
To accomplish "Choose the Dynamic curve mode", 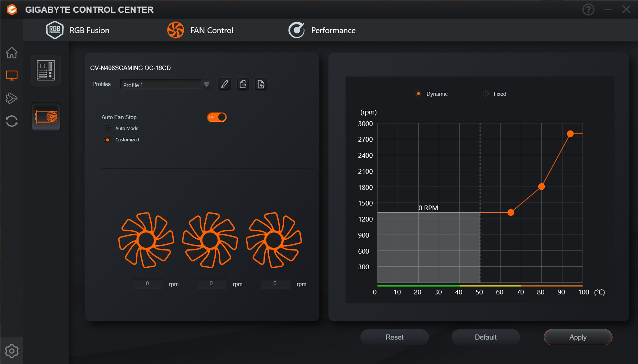I will click(418, 94).
